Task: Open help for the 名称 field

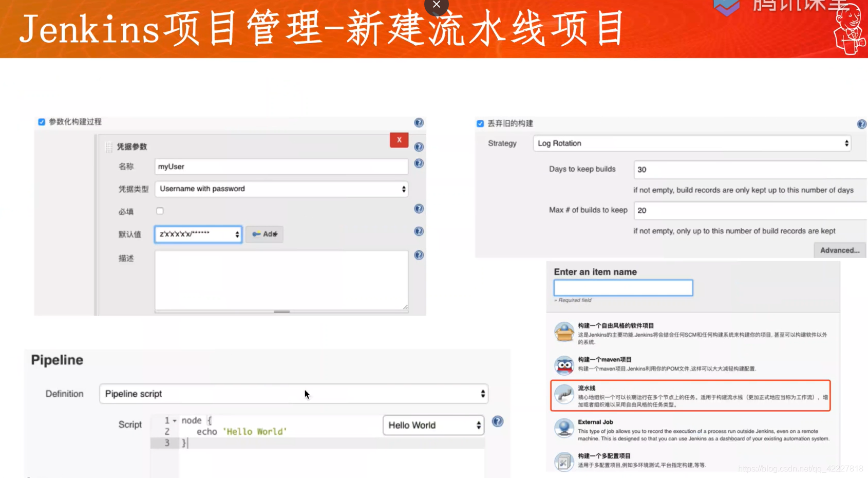Action: point(419,163)
